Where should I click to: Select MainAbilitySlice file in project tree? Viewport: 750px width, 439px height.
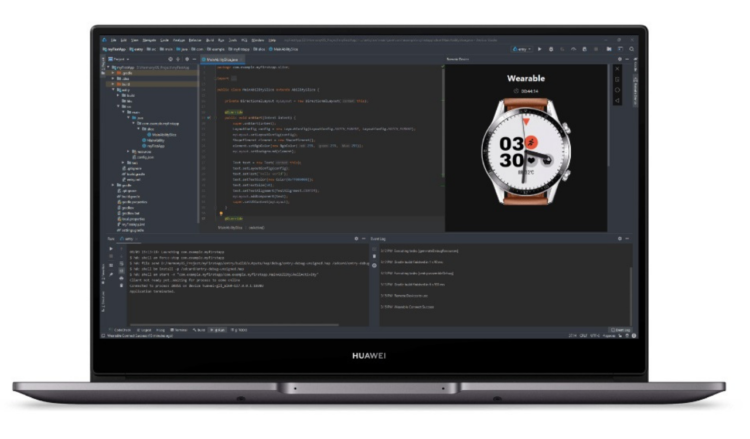[x=162, y=135]
